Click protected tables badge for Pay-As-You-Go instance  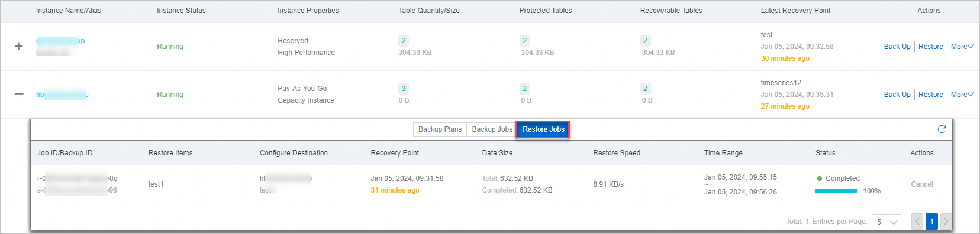pyautogui.click(x=524, y=89)
